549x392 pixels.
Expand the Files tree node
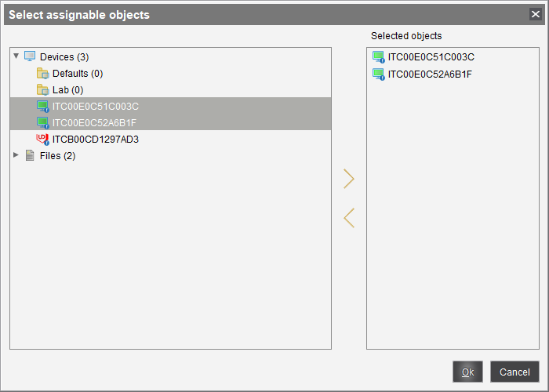click(16, 155)
